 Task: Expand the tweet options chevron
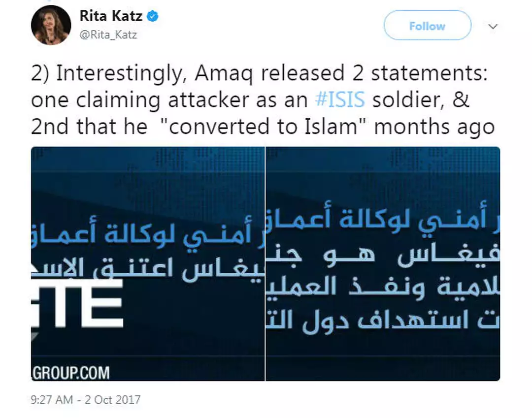[493, 27]
